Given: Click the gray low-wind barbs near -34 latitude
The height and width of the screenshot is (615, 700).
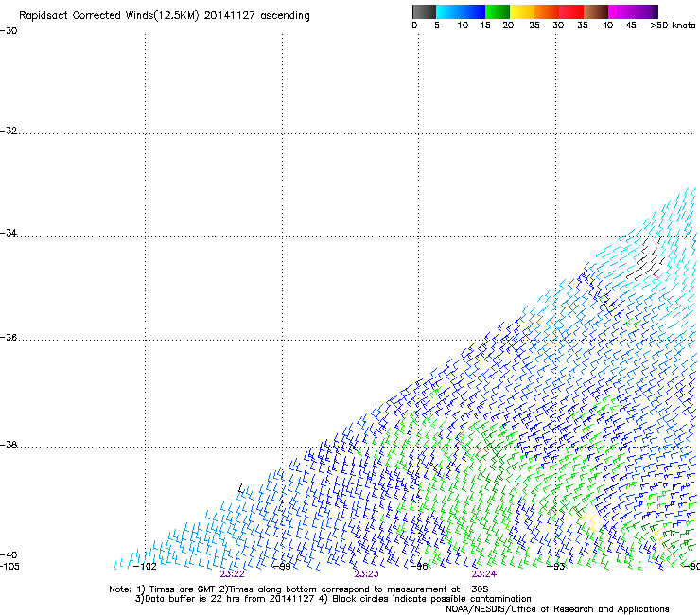Looking at the screenshot, I should pos(645,258).
